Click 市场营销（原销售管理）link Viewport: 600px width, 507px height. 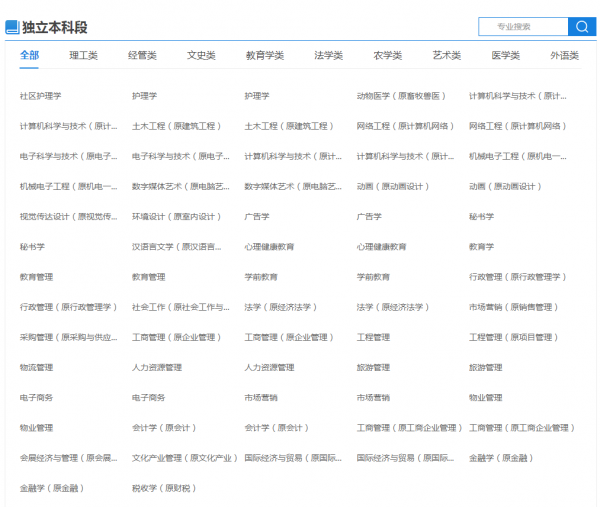[x=514, y=307]
